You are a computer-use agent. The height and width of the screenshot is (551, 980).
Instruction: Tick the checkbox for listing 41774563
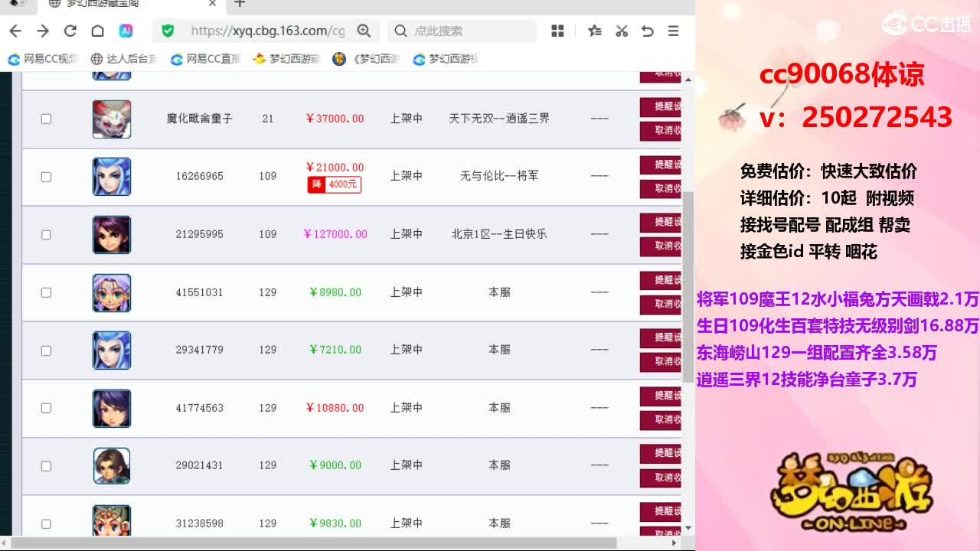[46, 408]
